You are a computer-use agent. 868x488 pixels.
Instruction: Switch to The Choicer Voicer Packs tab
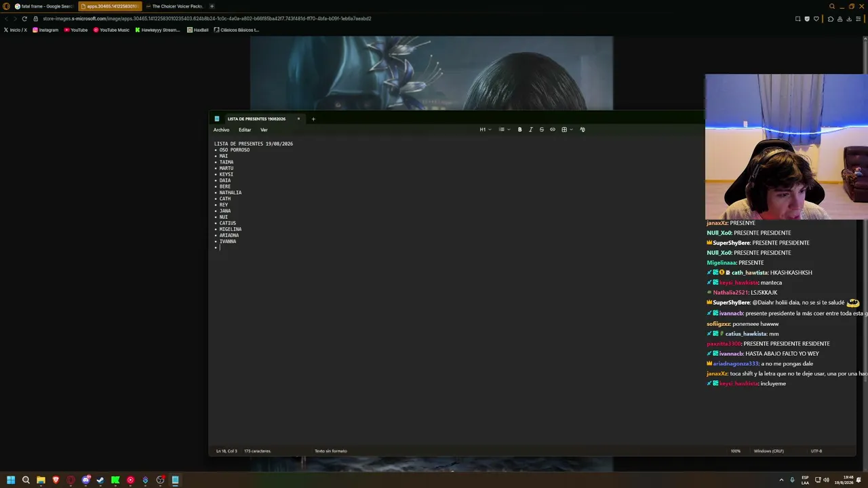175,6
